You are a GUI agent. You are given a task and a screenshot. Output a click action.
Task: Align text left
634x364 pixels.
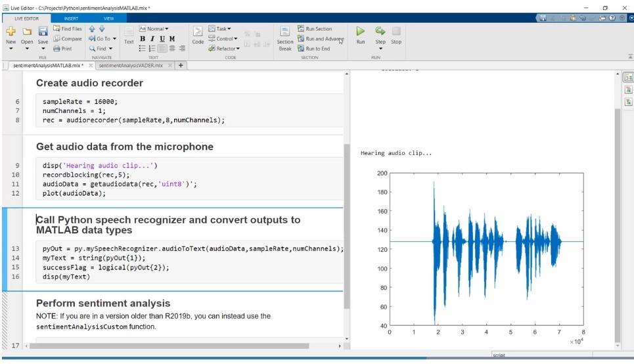click(x=162, y=49)
